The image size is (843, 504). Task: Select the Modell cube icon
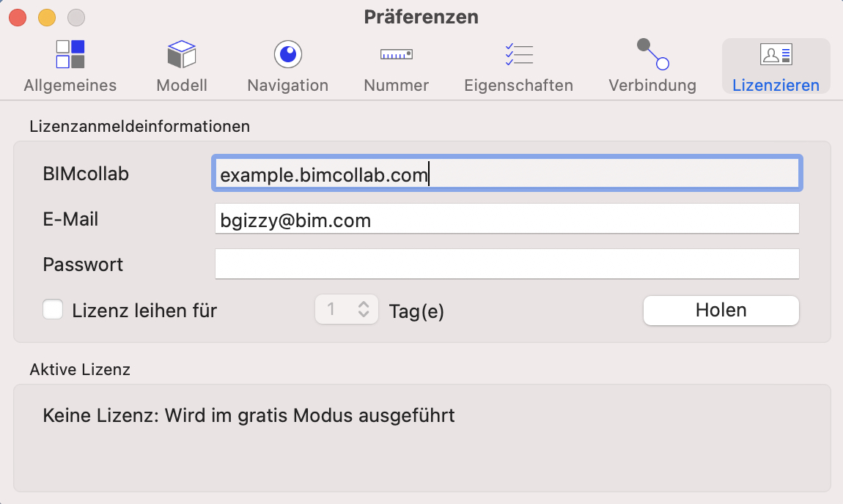click(182, 54)
